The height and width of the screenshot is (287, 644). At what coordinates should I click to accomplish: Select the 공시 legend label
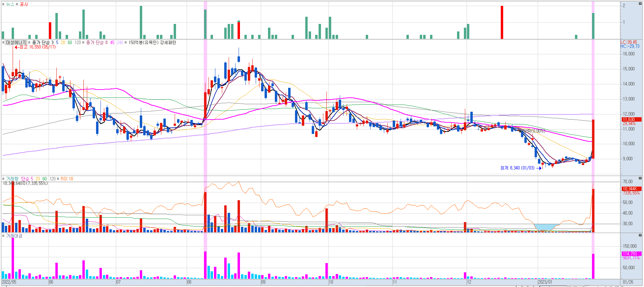point(24,4)
